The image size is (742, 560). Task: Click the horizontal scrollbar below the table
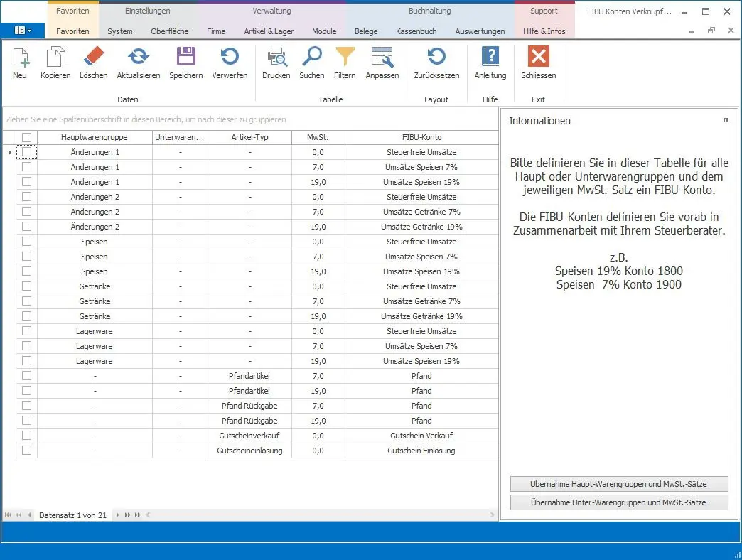(320, 515)
